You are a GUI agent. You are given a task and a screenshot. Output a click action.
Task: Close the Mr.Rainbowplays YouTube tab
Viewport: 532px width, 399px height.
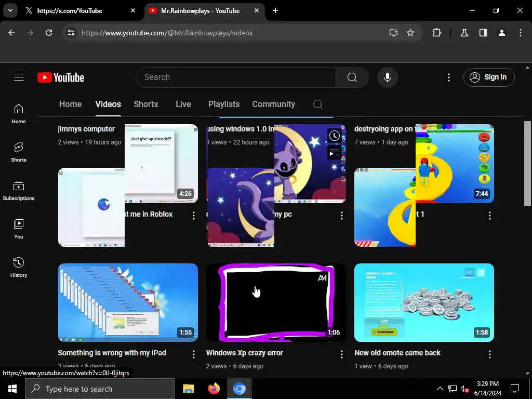pos(257,10)
